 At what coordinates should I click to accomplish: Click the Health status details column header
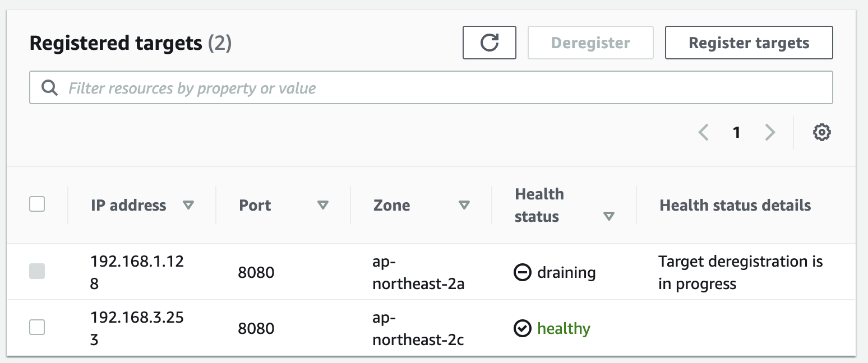pyautogui.click(x=735, y=206)
